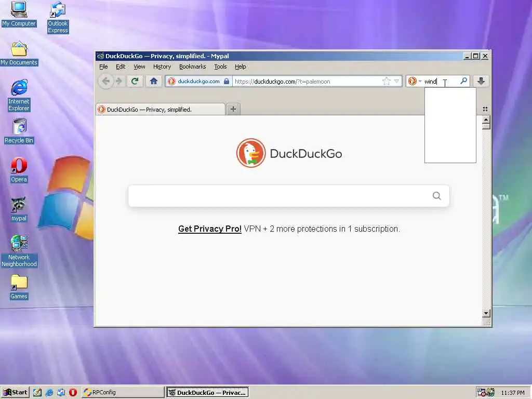Select the Recycle Bin desktop icon
Screen dimensions: 532x399
(19, 131)
